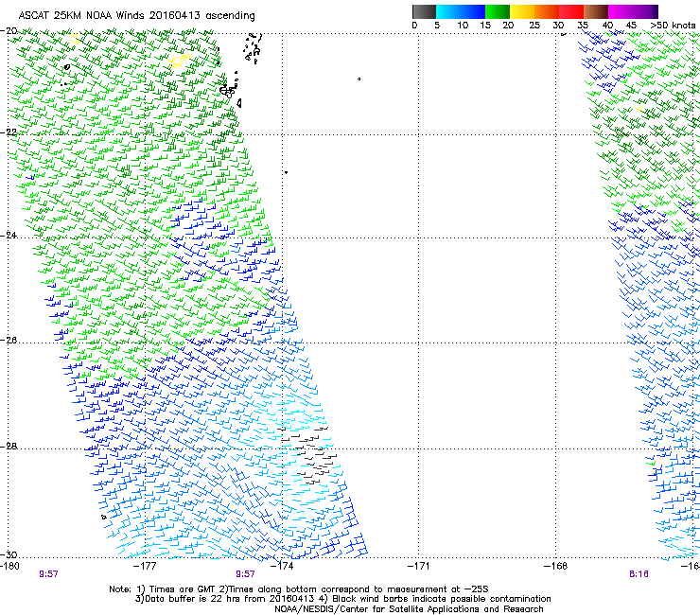Viewport: 700px width, 615px height.
Task: Click the red 30–35 knots legend segment
Action: click(x=571, y=11)
